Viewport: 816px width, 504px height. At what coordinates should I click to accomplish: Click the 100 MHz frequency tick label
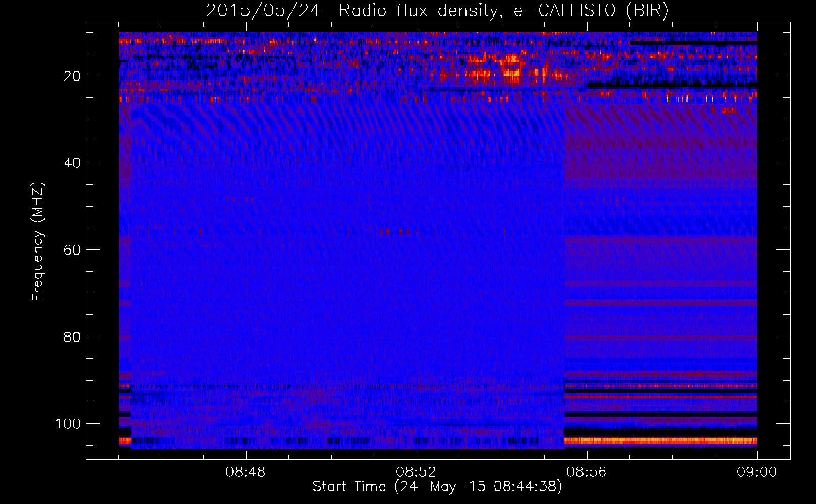[68, 424]
